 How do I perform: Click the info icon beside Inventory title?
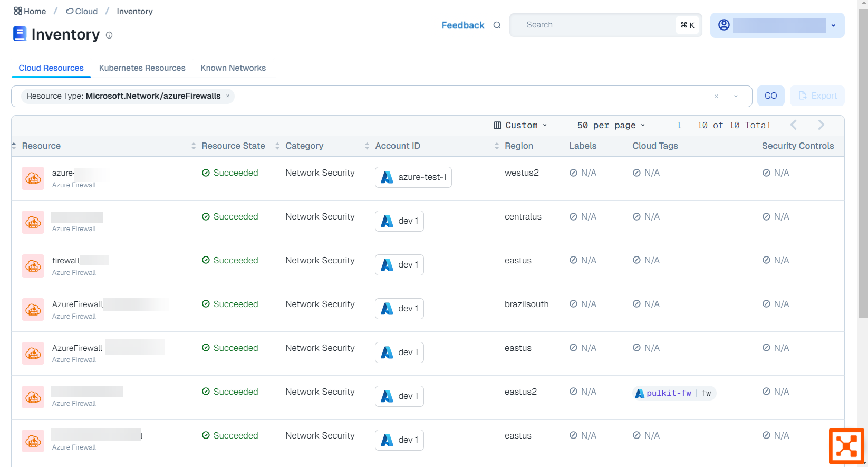point(109,35)
